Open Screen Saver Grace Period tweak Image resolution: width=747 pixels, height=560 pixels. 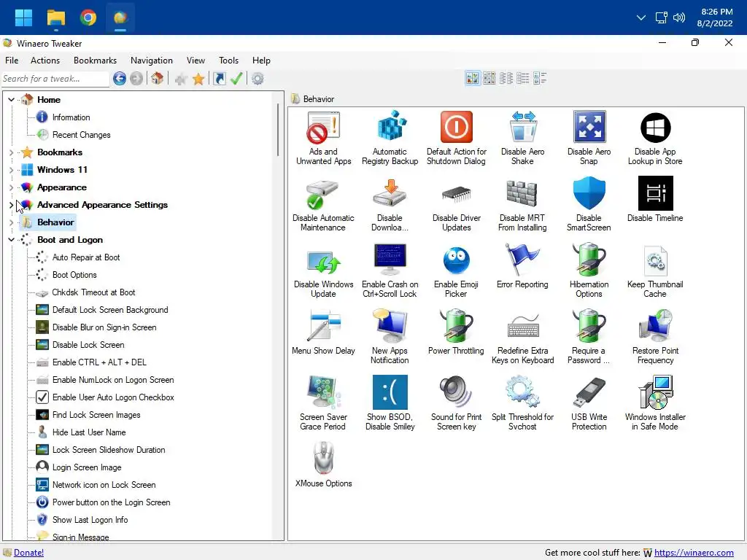click(323, 402)
